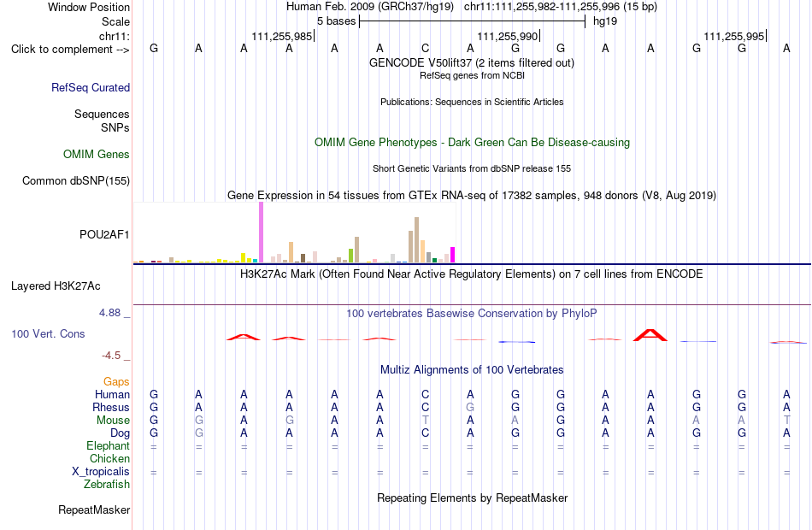Click Repeating Elements by RepeatMasker title
This screenshot has width=812, height=530.
[x=473, y=498]
